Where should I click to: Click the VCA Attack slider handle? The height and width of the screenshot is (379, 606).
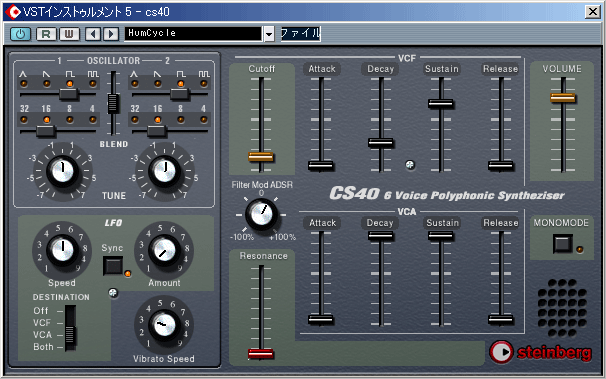321,320
